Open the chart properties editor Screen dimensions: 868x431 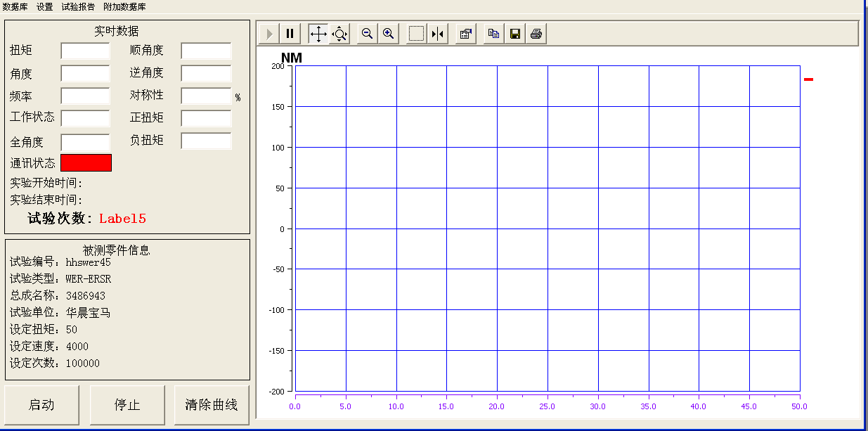[465, 34]
